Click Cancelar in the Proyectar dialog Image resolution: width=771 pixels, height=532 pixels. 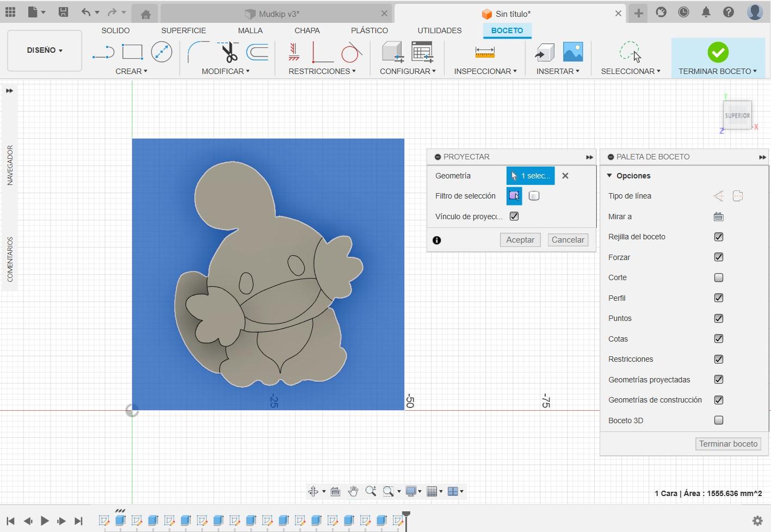[x=568, y=240]
